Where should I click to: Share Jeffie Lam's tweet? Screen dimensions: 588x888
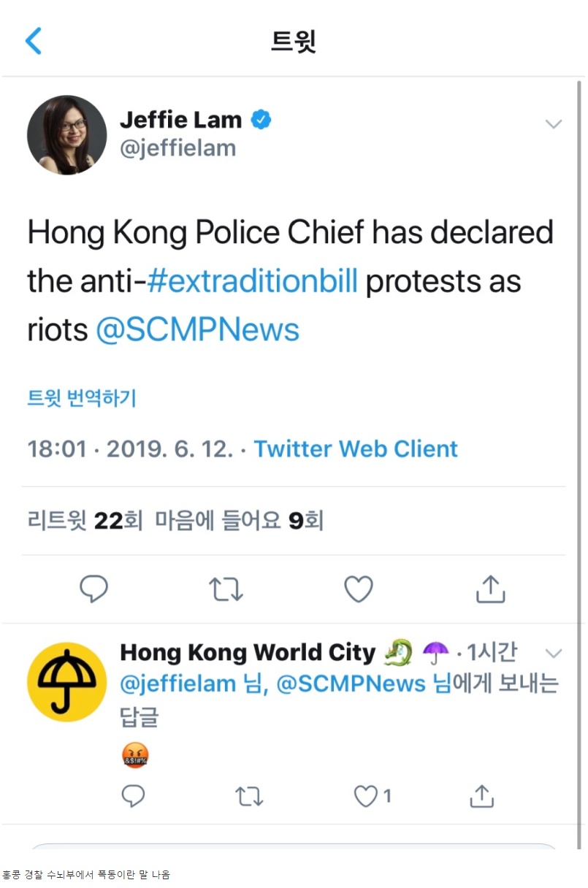pos(490,589)
